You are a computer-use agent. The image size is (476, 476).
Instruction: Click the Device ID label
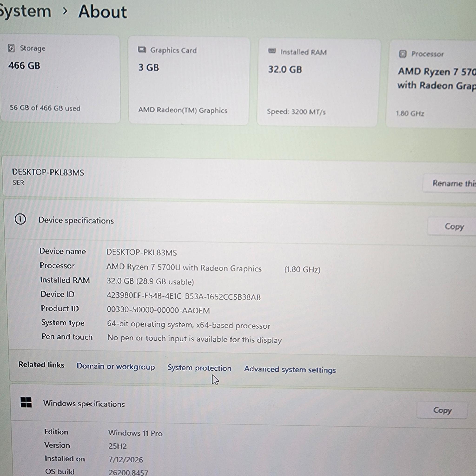tap(57, 294)
